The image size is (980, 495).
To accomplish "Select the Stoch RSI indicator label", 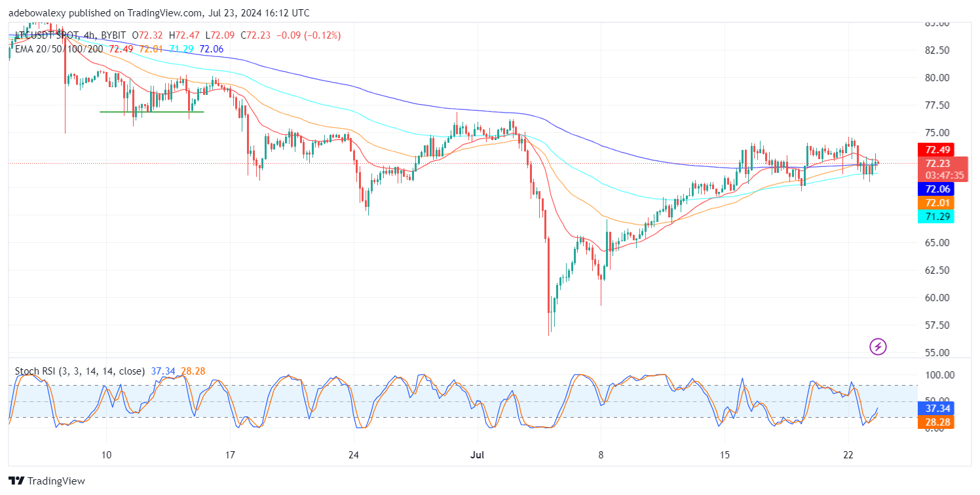I will tap(80, 371).
